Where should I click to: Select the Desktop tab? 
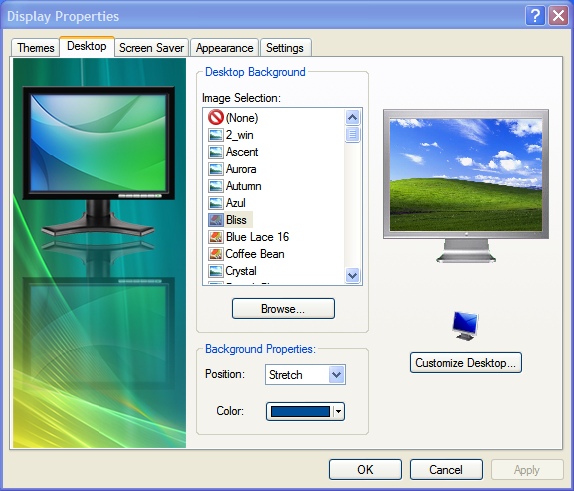(87, 46)
